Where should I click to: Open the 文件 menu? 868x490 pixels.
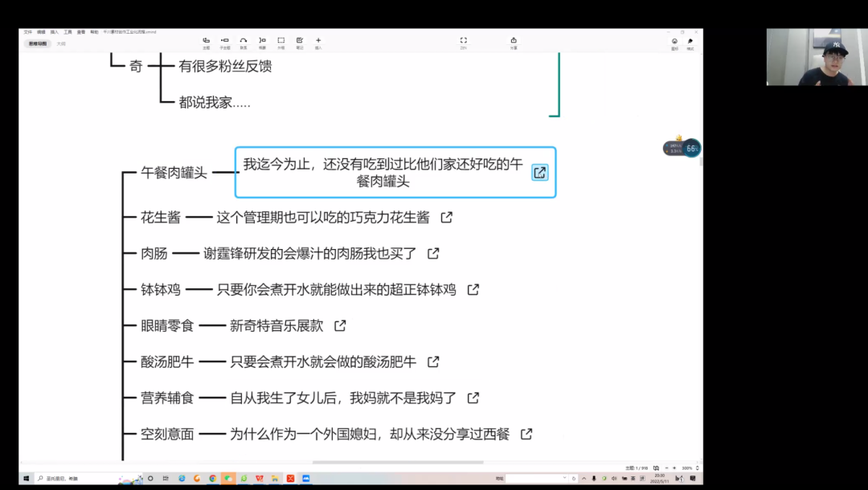pos(27,32)
